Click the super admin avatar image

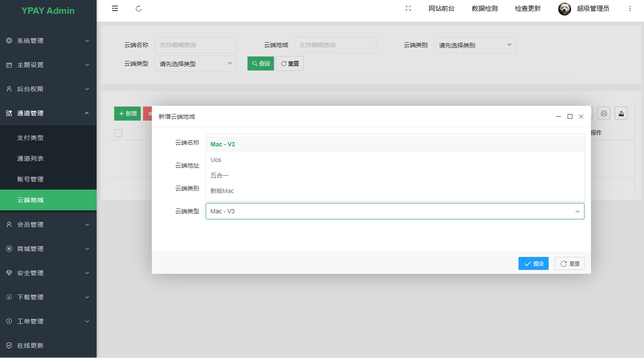564,9
